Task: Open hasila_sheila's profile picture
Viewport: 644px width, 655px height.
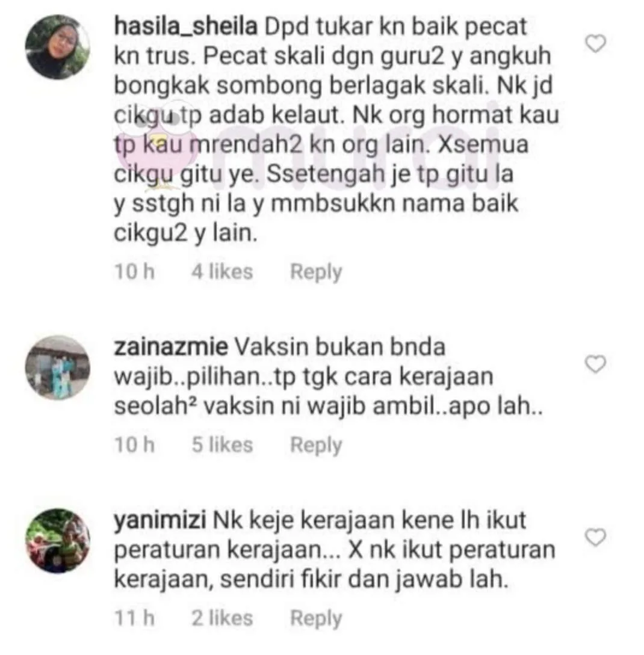Action: [x=58, y=47]
